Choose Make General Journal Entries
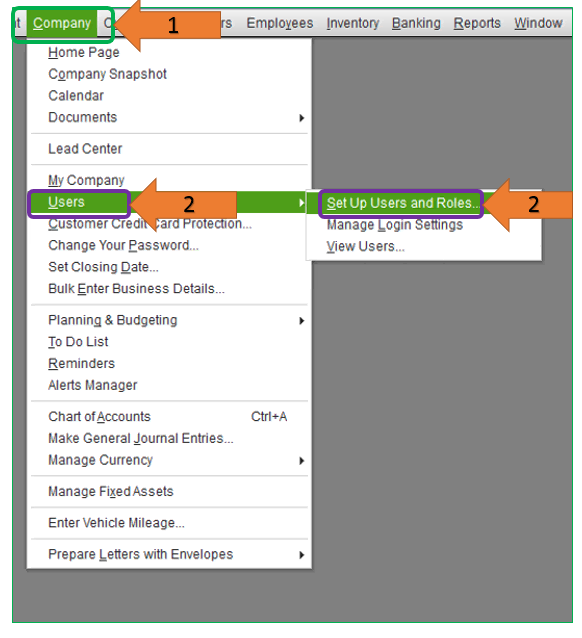The image size is (582, 638). [x=141, y=438]
